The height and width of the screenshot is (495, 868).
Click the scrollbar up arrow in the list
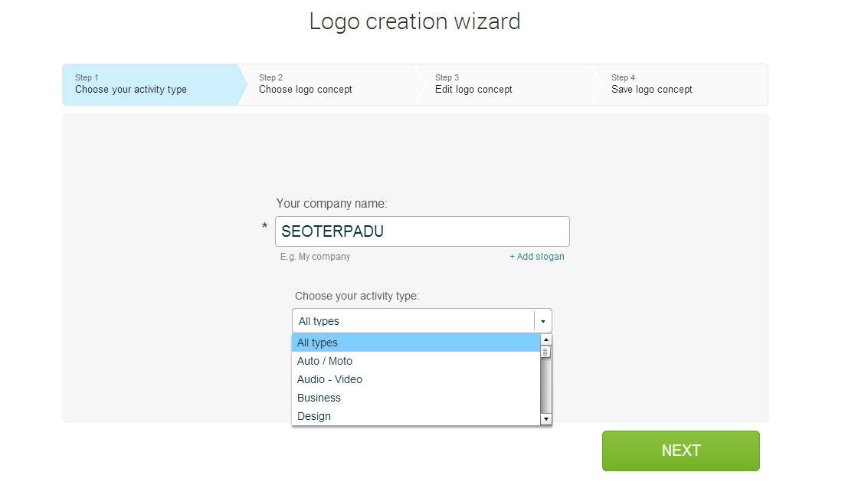[545, 338]
